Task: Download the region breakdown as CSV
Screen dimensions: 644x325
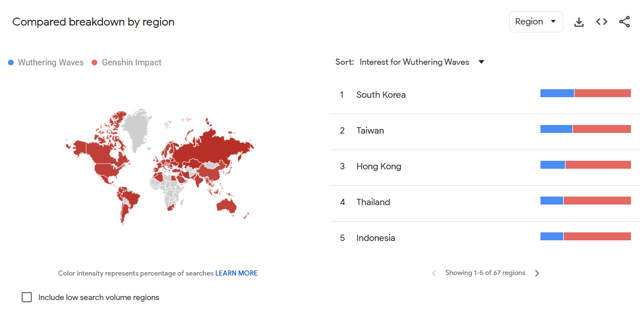Action: [x=579, y=22]
